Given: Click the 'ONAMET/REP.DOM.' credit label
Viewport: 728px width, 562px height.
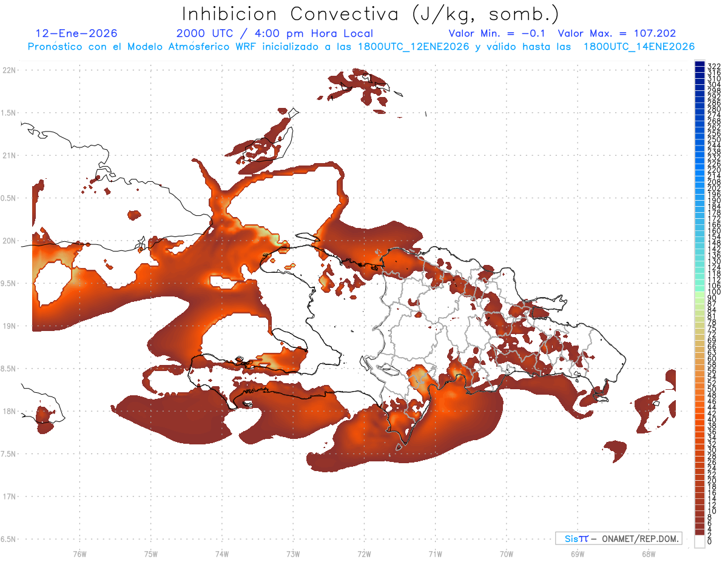Looking at the screenshot, I should pos(640,538).
